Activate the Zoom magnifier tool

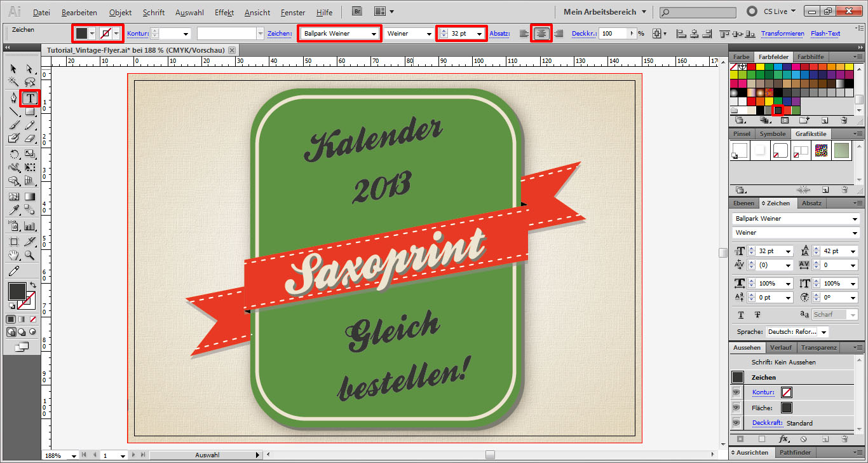(x=29, y=256)
